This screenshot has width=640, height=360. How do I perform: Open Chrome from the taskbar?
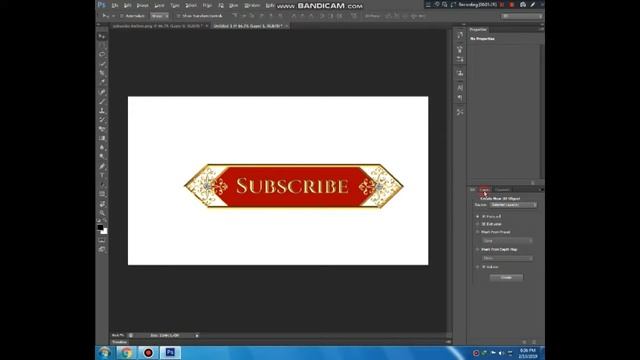point(126,353)
